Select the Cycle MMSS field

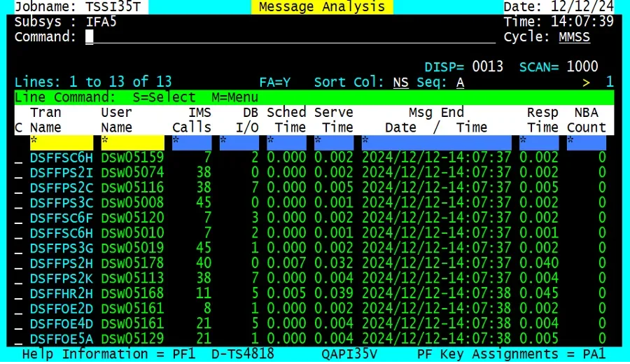tap(574, 37)
